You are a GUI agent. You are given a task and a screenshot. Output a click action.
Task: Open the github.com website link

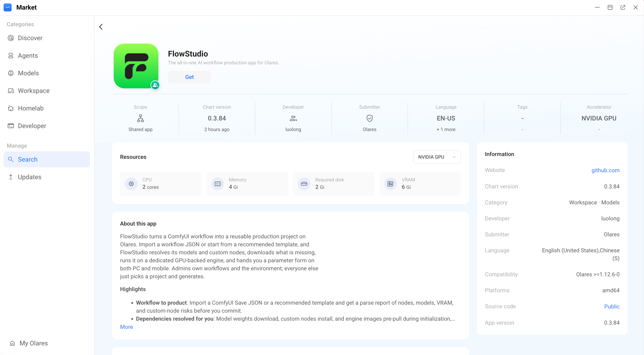click(605, 170)
